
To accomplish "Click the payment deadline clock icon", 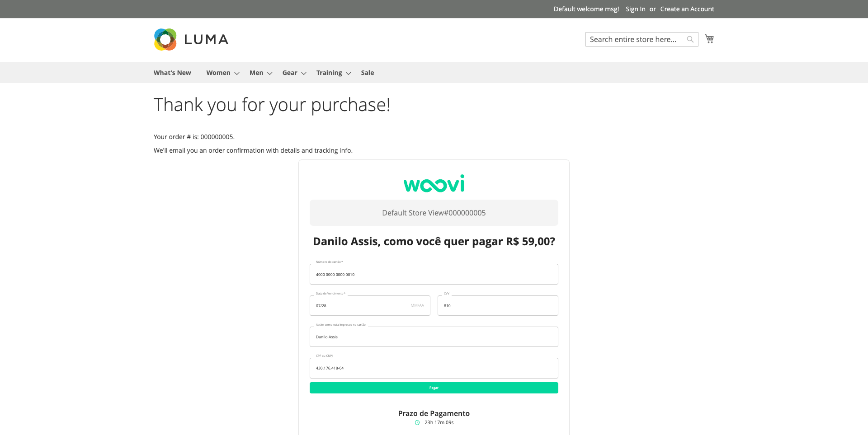I will coord(417,423).
